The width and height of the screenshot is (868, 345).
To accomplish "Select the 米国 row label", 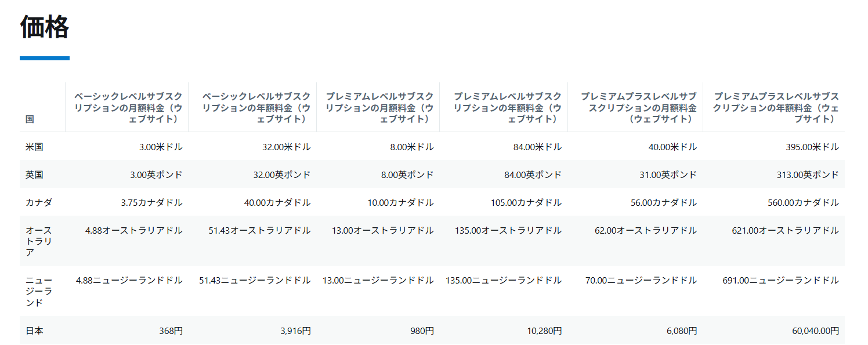I will (34, 147).
